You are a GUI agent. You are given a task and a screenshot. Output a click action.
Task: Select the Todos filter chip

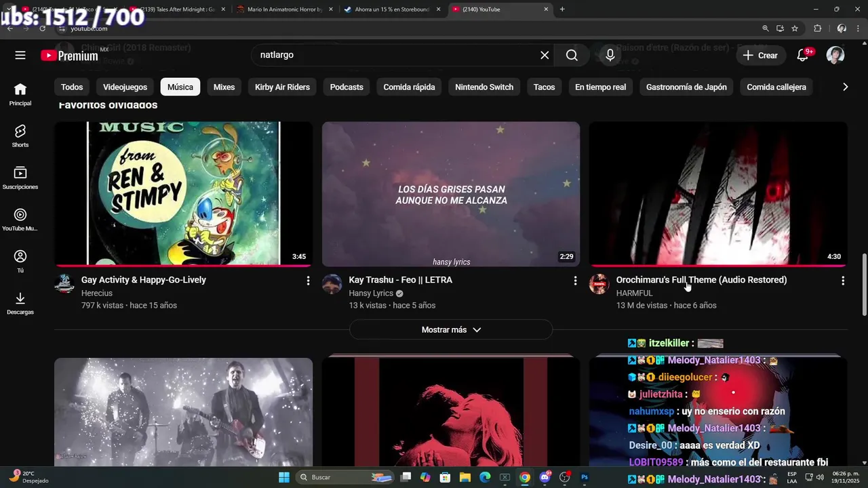tap(72, 87)
